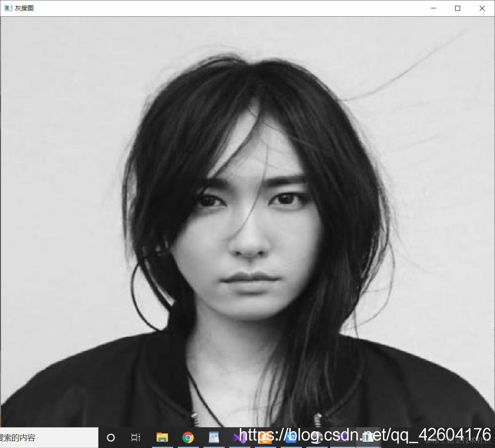Select the active 灰度图 window taskbar thumbnail
Screen dimensions: 495x448
[x=368, y=437]
